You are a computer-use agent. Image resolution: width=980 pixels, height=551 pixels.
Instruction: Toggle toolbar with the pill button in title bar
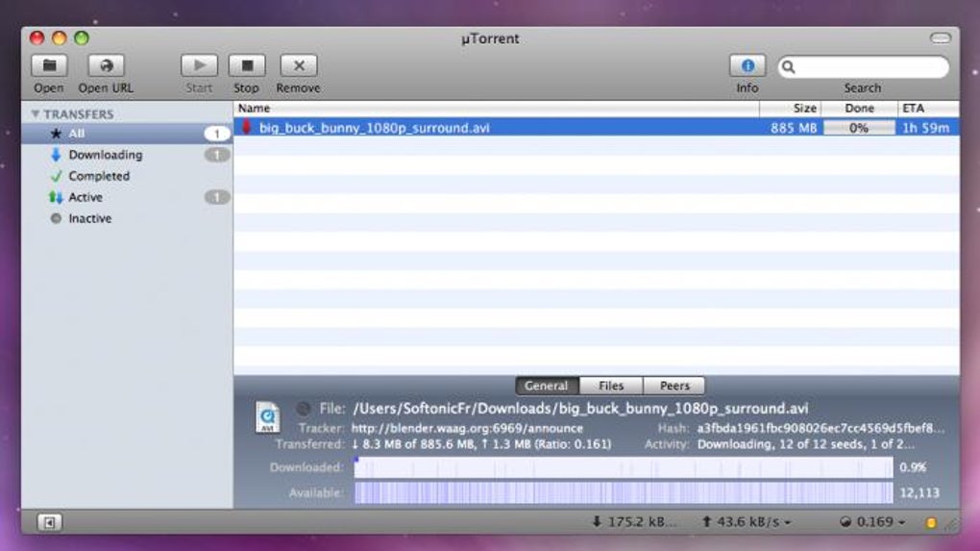pyautogui.click(x=941, y=38)
